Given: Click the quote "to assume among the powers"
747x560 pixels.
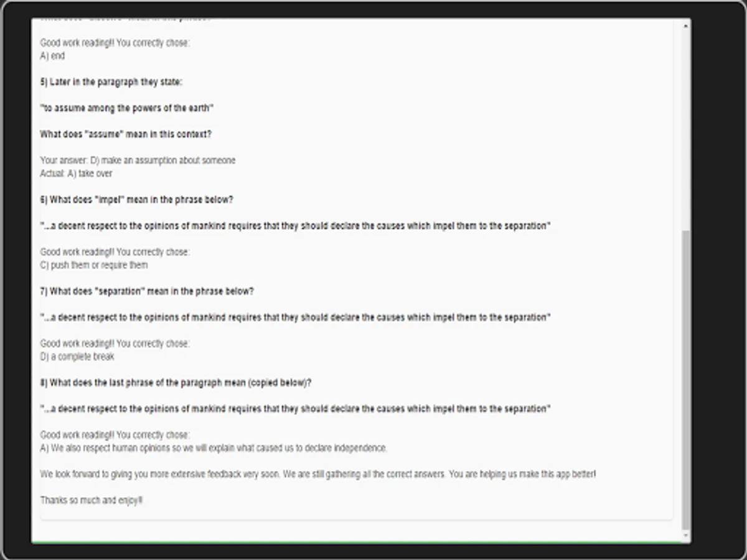Looking at the screenshot, I should pos(127,108).
